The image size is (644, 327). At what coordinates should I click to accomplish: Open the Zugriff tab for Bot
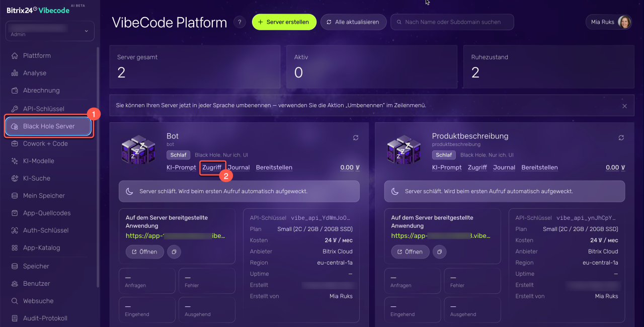[212, 168]
